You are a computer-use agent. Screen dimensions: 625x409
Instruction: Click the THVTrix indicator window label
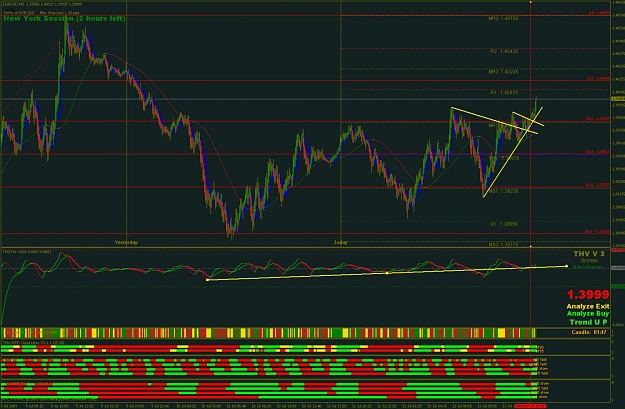click(27, 252)
